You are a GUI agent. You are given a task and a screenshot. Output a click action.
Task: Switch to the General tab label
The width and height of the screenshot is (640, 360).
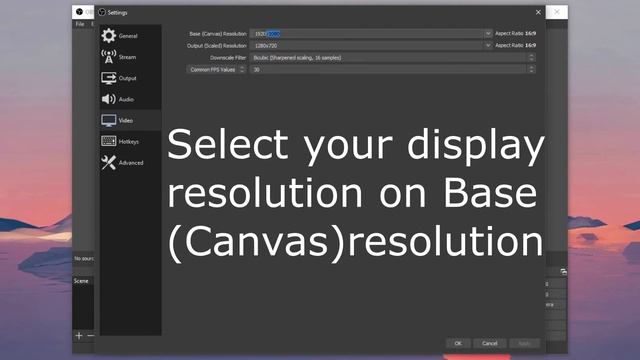pyautogui.click(x=128, y=36)
